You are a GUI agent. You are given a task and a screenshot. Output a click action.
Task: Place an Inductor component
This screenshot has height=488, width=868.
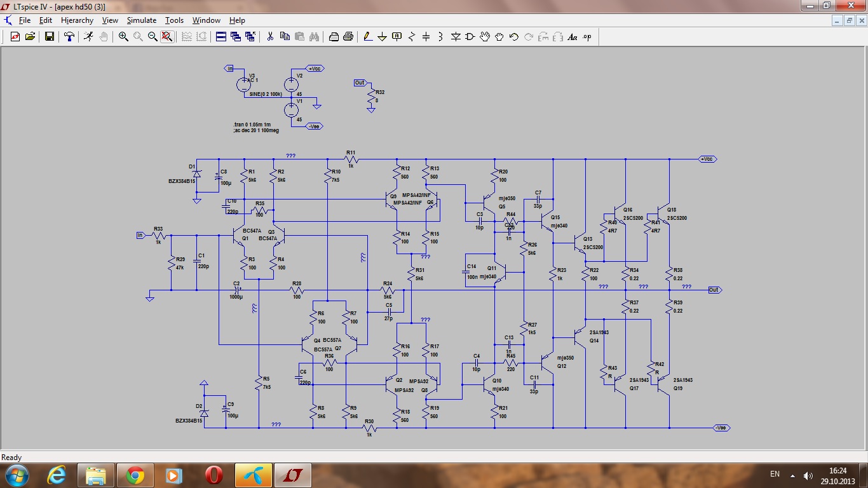point(441,37)
